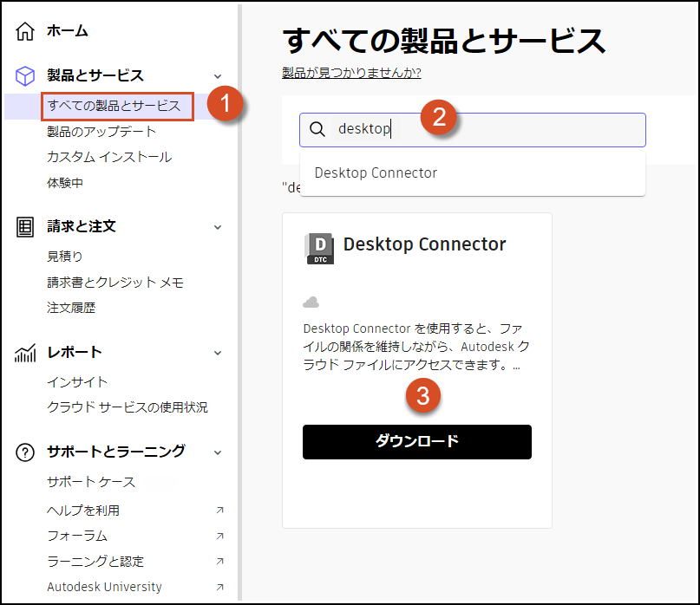Click external link arrow beside ヘルプを利用

tap(219, 510)
